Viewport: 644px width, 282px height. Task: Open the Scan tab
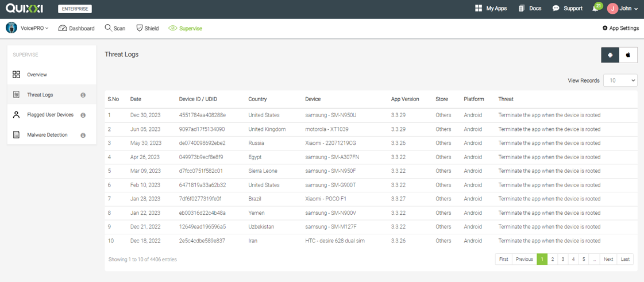(115, 28)
